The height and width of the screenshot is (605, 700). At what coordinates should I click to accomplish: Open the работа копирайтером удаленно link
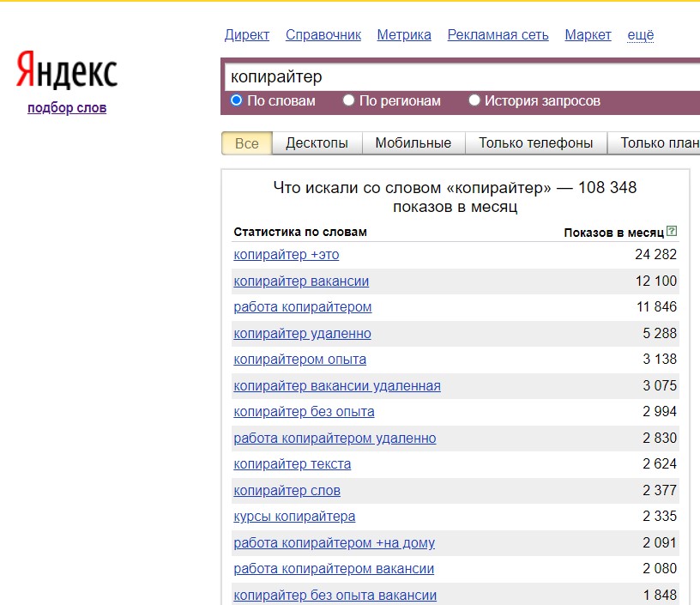(335, 438)
